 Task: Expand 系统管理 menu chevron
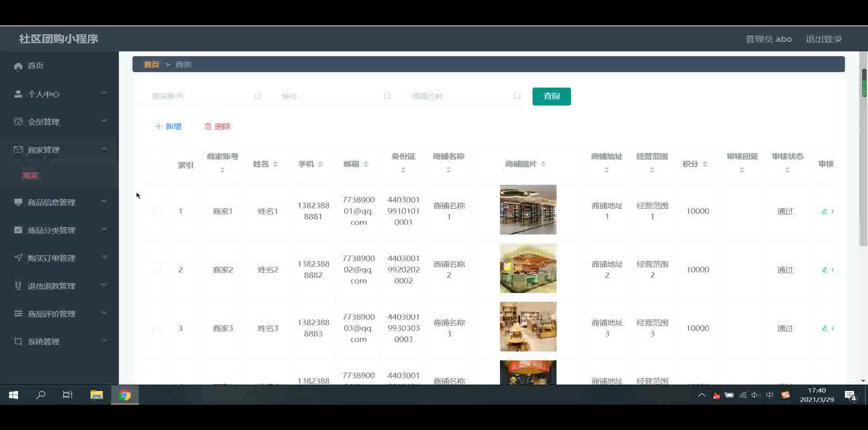point(104,341)
